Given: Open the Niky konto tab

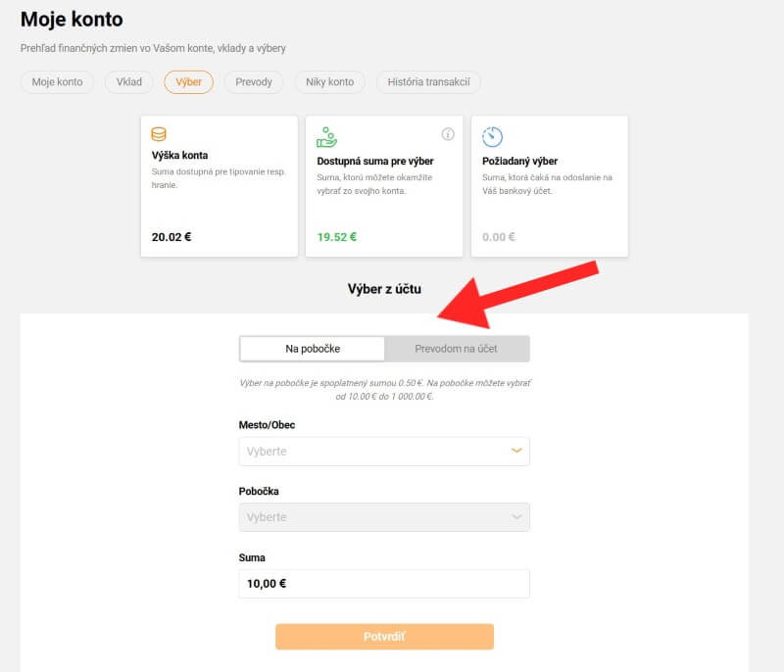Looking at the screenshot, I should [329, 82].
